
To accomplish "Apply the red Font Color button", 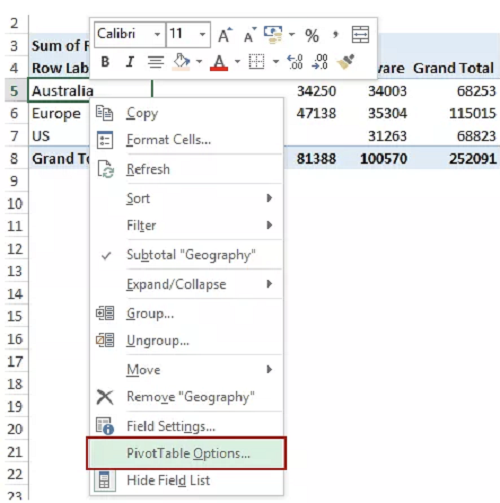I will point(219,62).
